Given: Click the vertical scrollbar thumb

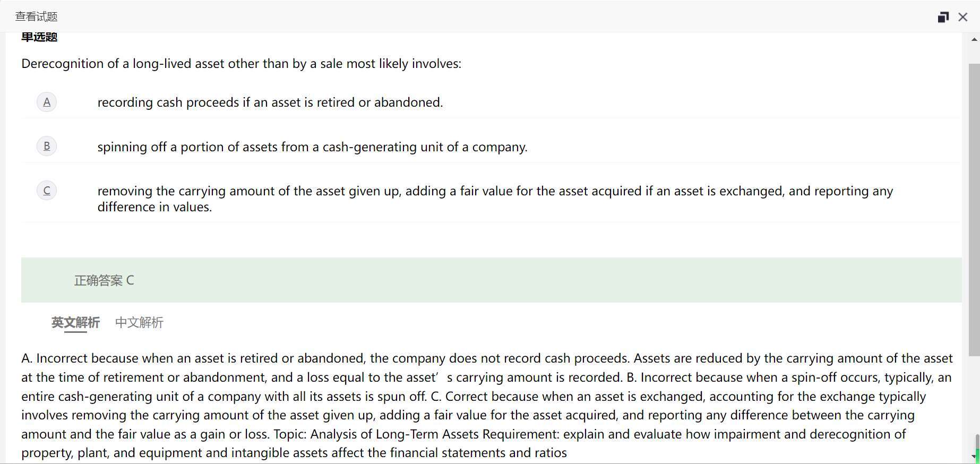Looking at the screenshot, I should pyautogui.click(x=974, y=210).
